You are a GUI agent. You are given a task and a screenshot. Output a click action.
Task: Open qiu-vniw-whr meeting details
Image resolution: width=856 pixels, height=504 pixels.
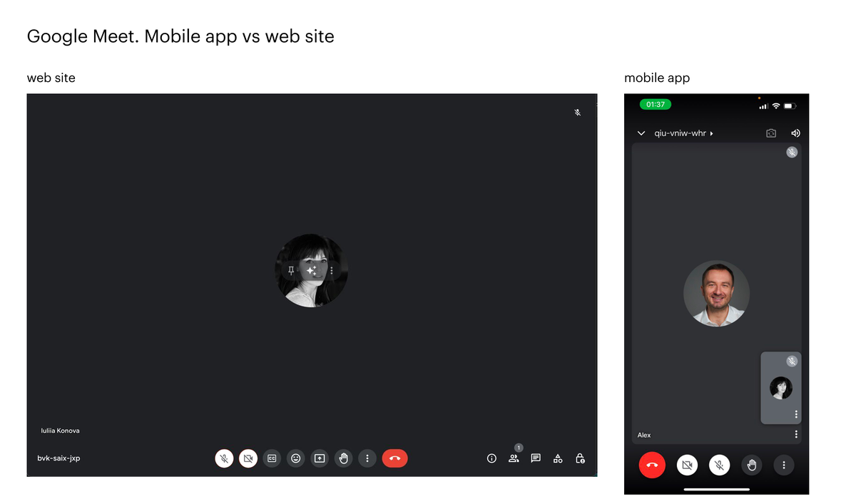684,133
